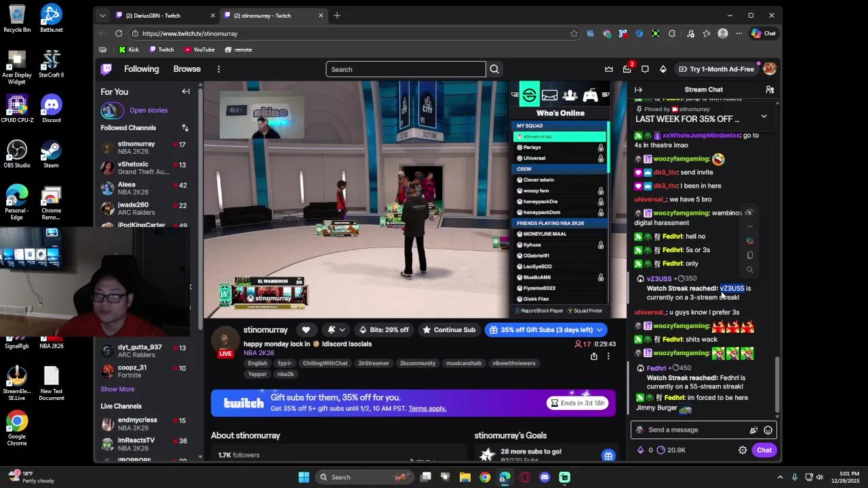Click the Discord icon on the taskbar

(x=545, y=477)
